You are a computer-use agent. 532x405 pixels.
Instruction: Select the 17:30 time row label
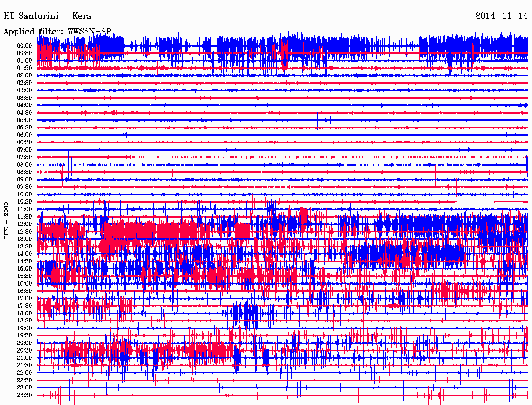pos(24,306)
